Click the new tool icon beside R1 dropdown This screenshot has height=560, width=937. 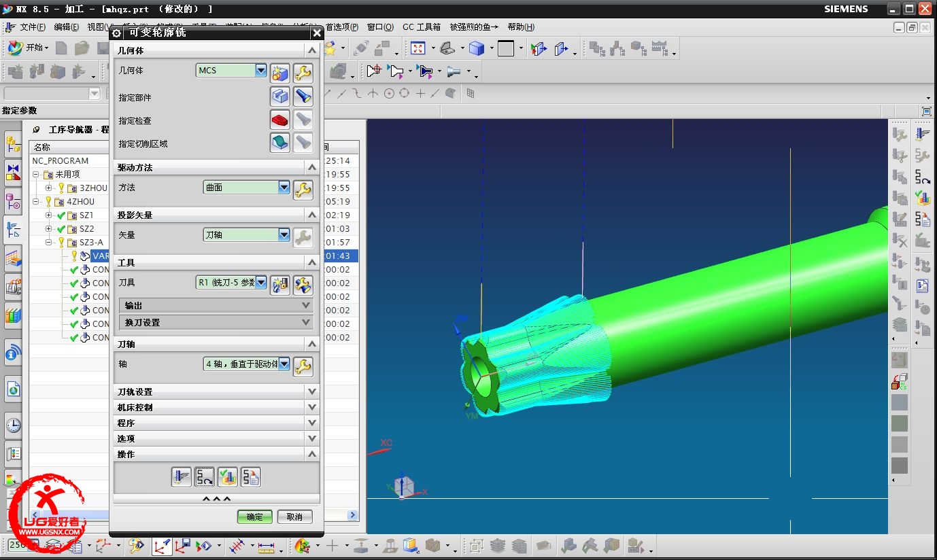(279, 285)
